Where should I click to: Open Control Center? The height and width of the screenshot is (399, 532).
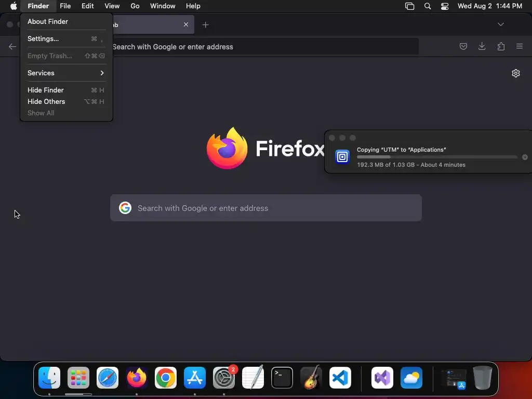click(x=445, y=6)
